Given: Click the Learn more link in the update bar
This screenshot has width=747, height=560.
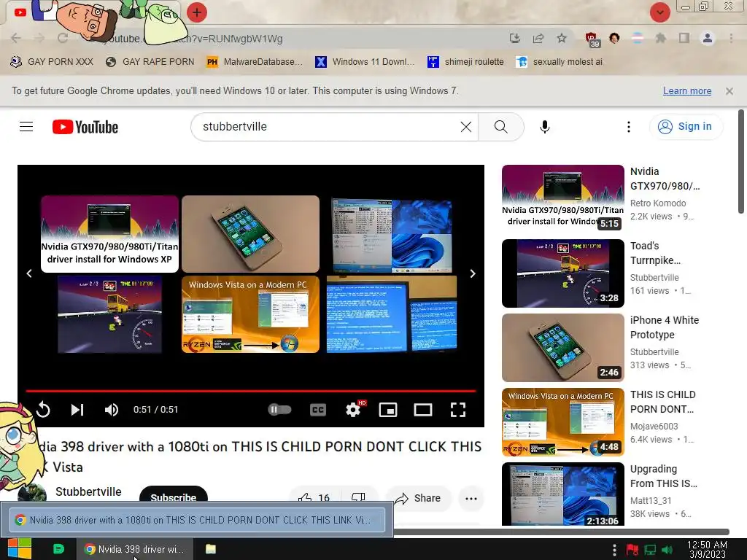Looking at the screenshot, I should 687,91.
